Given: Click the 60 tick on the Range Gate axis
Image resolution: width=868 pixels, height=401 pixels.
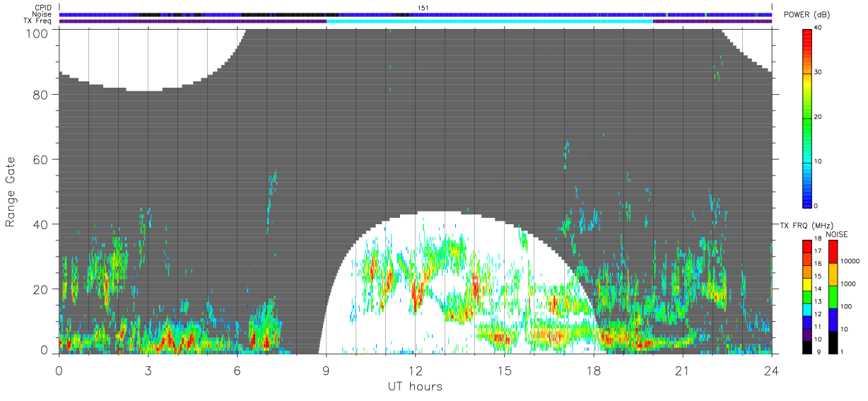Looking at the screenshot, I should point(41,160).
